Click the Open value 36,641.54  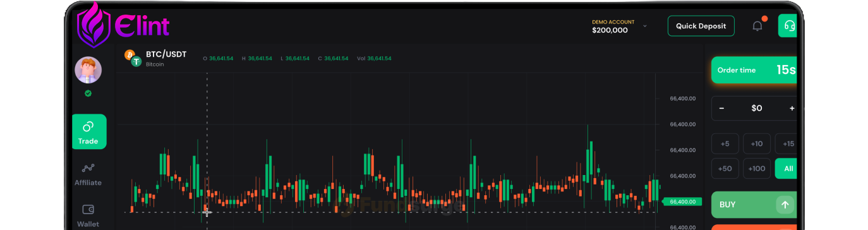coord(221,58)
